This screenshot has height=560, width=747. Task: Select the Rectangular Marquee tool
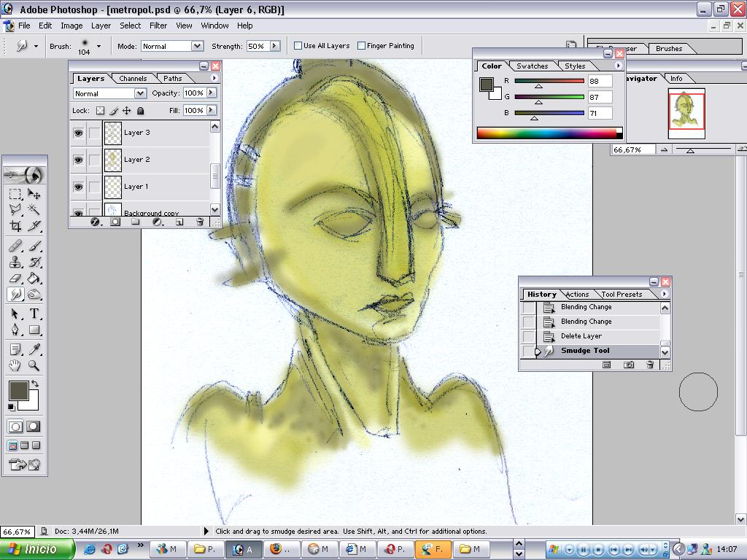click(15, 194)
